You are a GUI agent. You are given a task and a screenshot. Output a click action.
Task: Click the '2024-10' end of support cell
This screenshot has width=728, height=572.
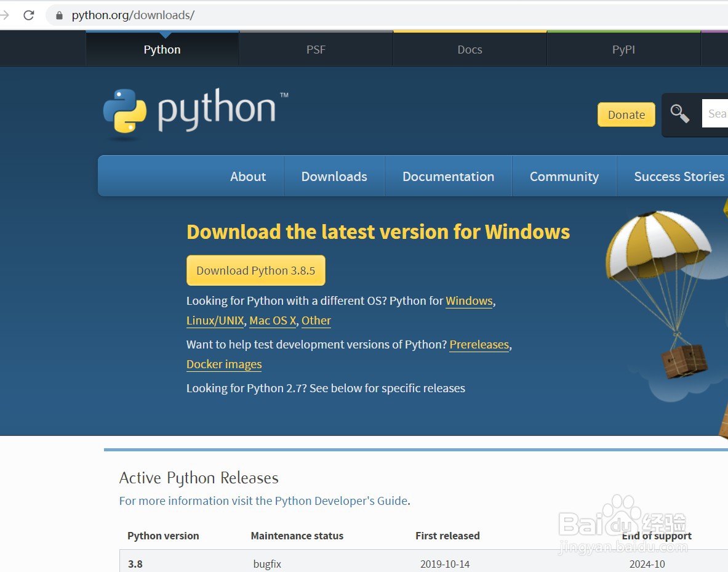click(647, 564)
